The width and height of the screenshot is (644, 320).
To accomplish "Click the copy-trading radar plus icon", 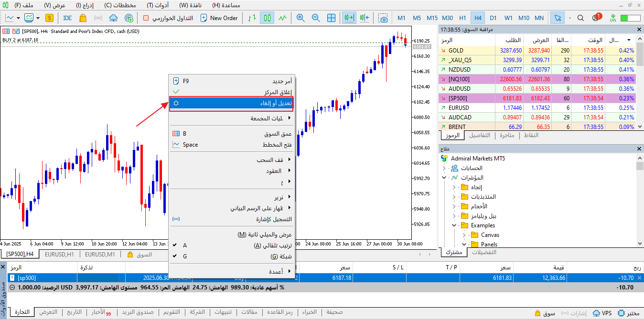I will coord(129,18).
